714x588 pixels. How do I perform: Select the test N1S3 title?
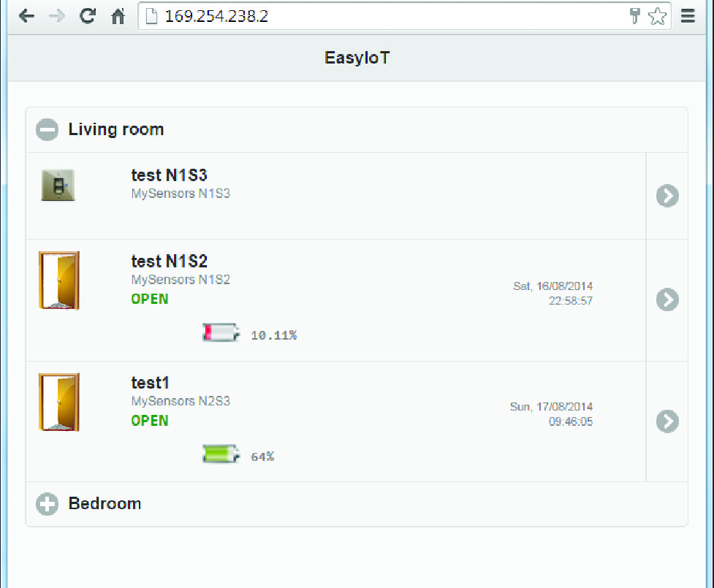(x=170, y=175)
